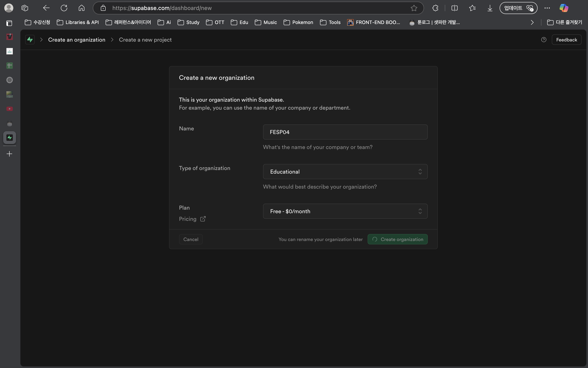
Task: Switch to the red V tab in sidebar
Action: point(9,37)
